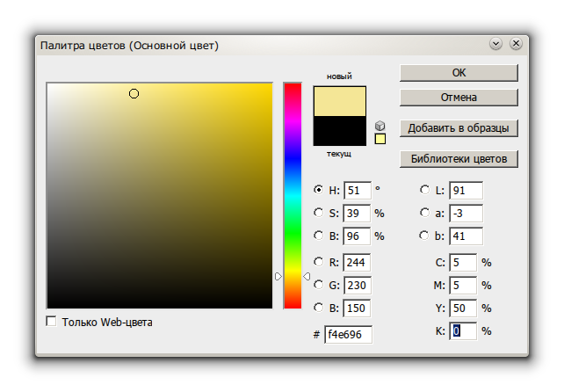Viewport: 564px width, 392px height.
Task: Click the new color preview swatch
Action: click(339, 101)
